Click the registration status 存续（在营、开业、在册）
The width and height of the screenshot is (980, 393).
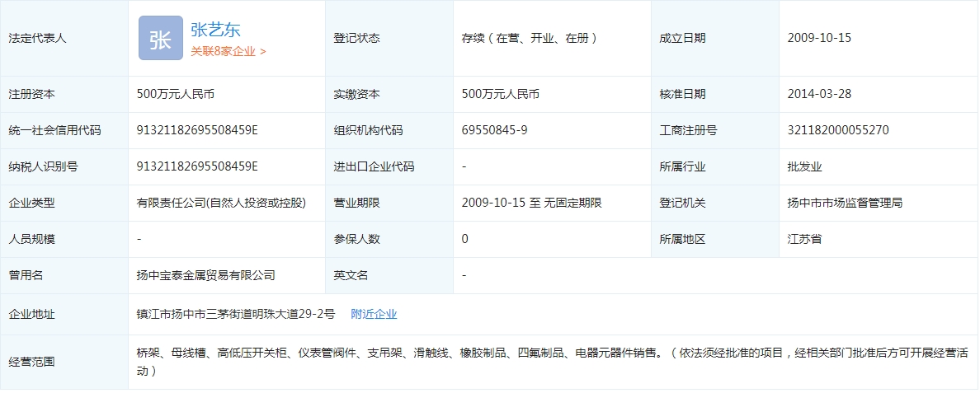click(530, 38)
